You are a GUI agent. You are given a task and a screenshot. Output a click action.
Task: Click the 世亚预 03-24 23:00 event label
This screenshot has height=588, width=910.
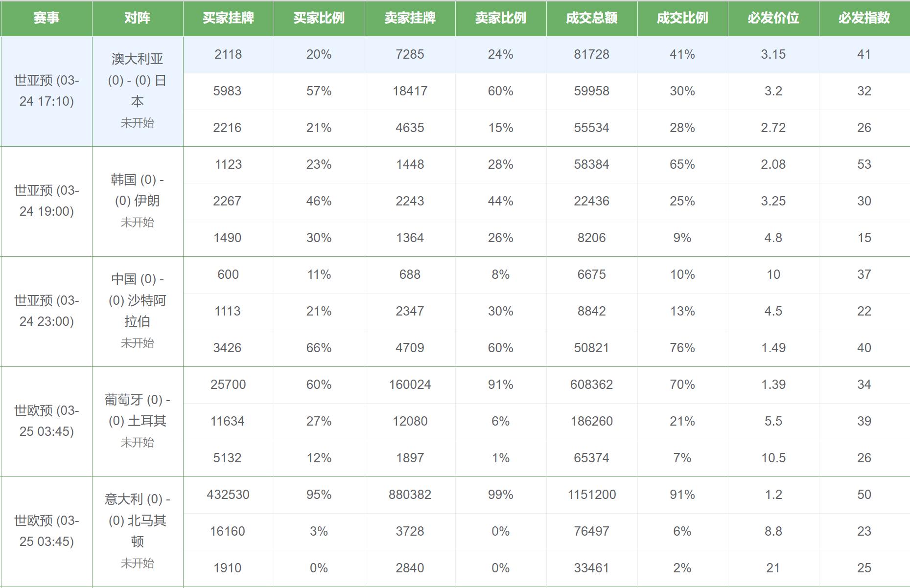coord(47,311)
